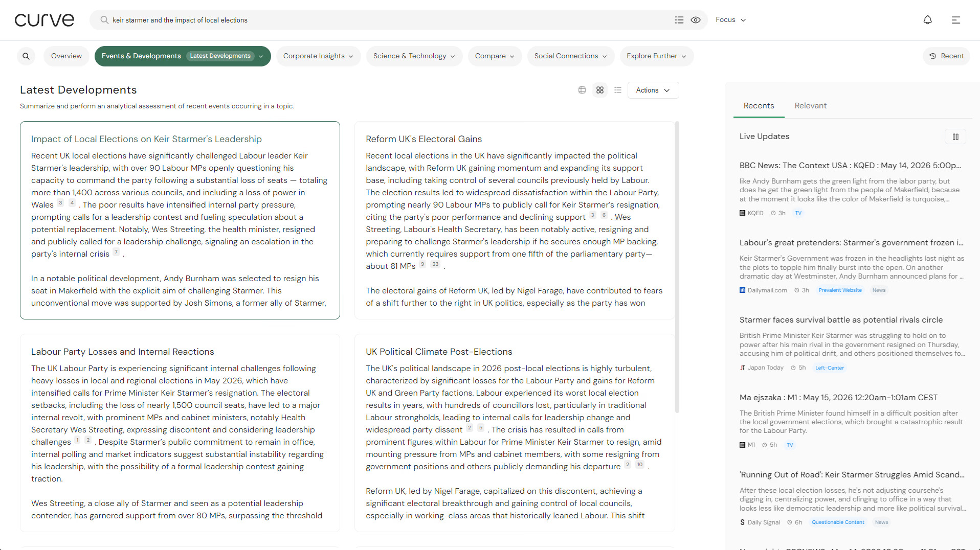Screen dimensions: 980x550
Task: Click the M1 source icon
Action: coord(743,445)
